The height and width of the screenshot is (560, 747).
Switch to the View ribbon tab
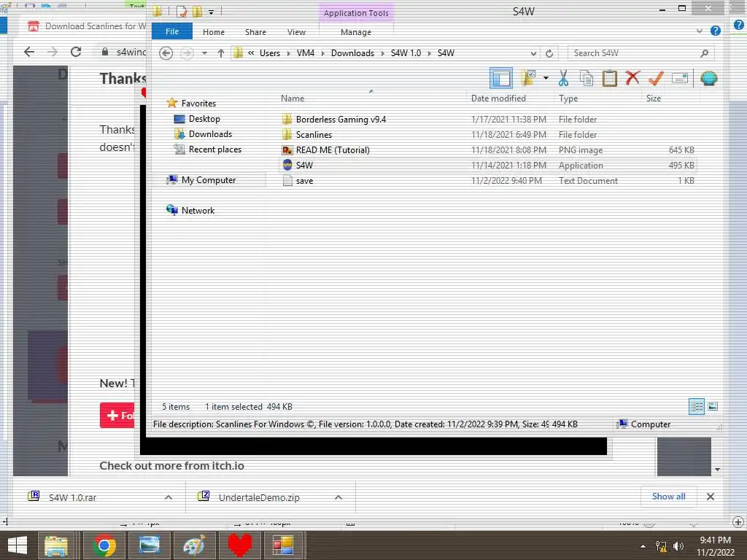point(296,32)
